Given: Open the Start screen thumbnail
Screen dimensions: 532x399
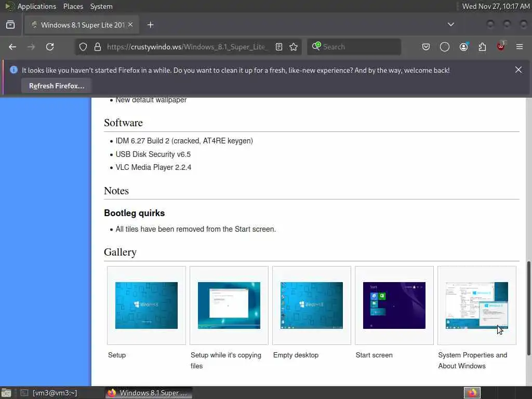Looking at the screenshot, I should [x=394, y=305].
